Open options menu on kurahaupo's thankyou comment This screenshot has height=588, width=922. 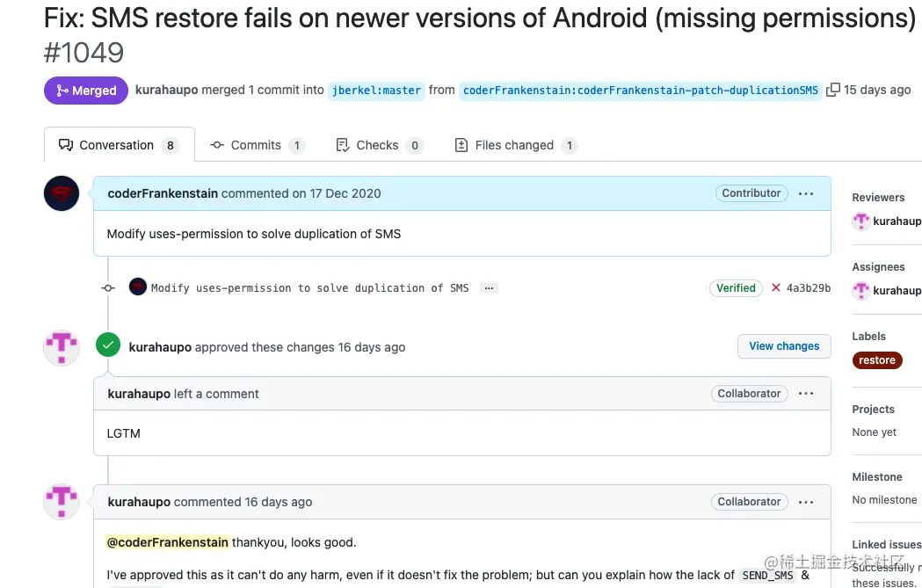pyautogui.click(x=806, y=502)
